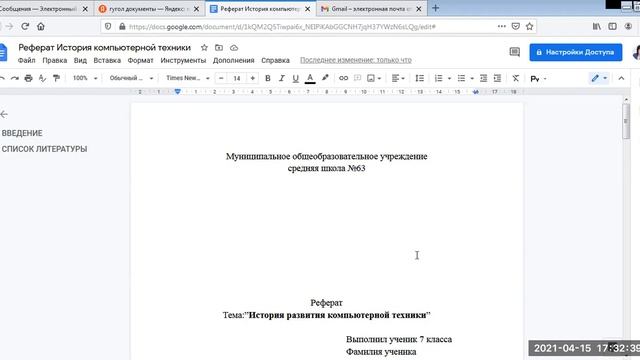Decrease font size with minus button
Image resolution: width=640 pixels, height=360 pixels.
pos(221,78)
